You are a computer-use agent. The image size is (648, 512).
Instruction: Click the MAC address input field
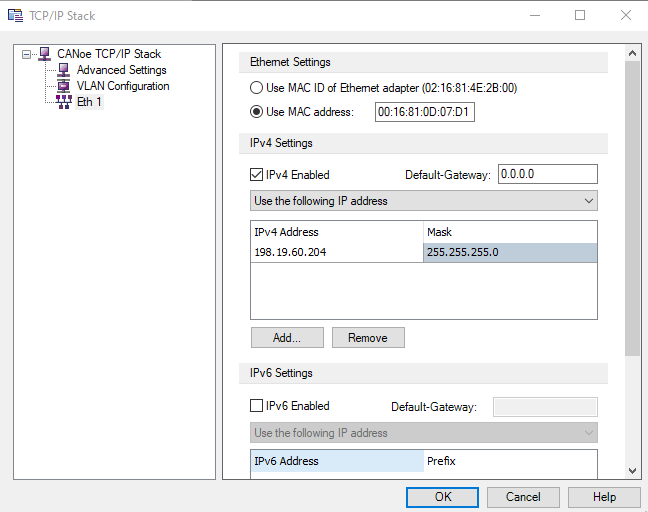(424, 112)
